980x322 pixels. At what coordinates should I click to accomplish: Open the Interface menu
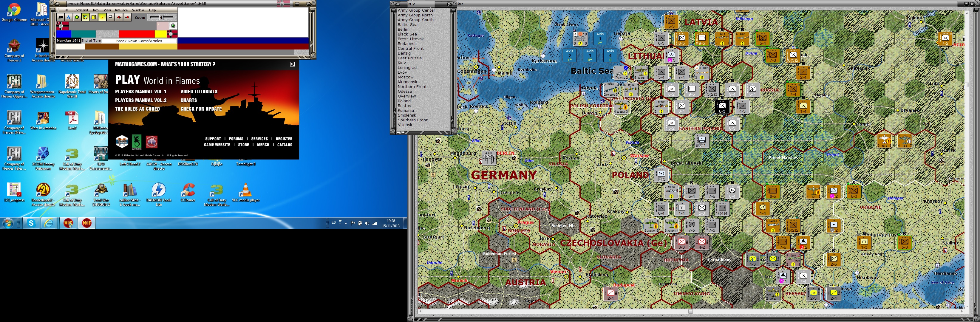pyautogui.click(x=121, y=10)
